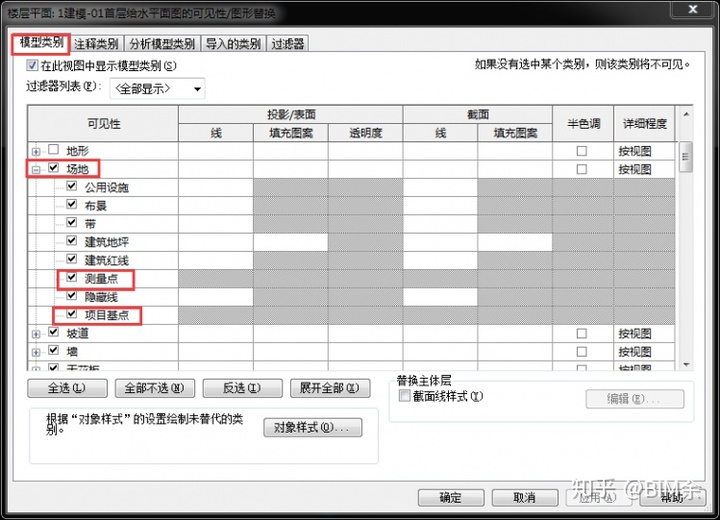Toggle 半色调 checkbox for 地形 row
This screenshot has width=720, height=520.
(x=582, y=151)
